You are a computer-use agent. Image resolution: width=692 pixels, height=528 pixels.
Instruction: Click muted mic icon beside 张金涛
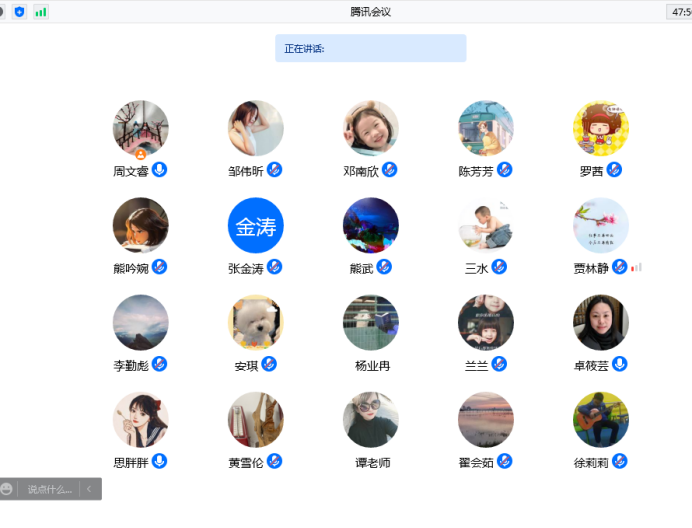274,267
